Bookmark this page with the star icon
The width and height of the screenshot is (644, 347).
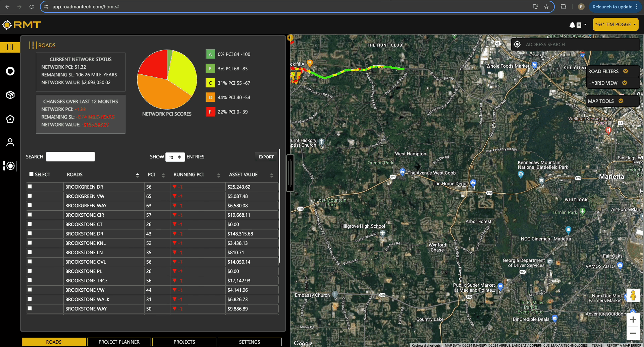pos(546,7)
